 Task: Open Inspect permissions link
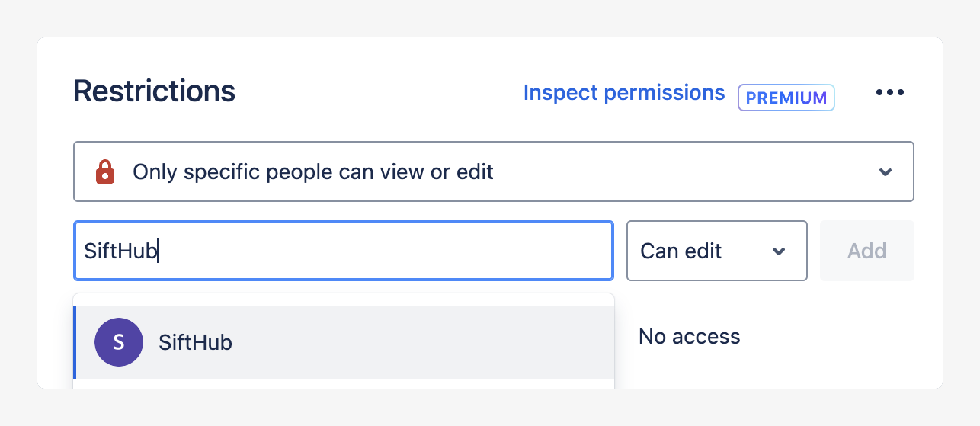pos(624,93)
